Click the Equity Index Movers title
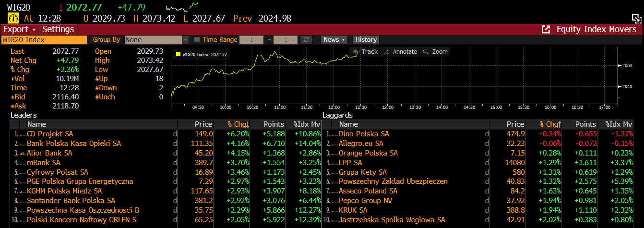 [x=596, y=29]
